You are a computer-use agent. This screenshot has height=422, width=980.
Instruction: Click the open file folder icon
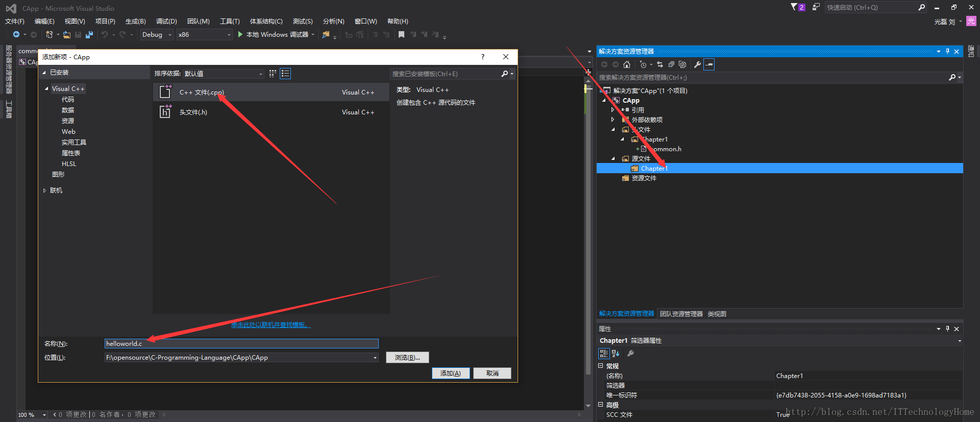pyautogui.click(x=67, y=34)
